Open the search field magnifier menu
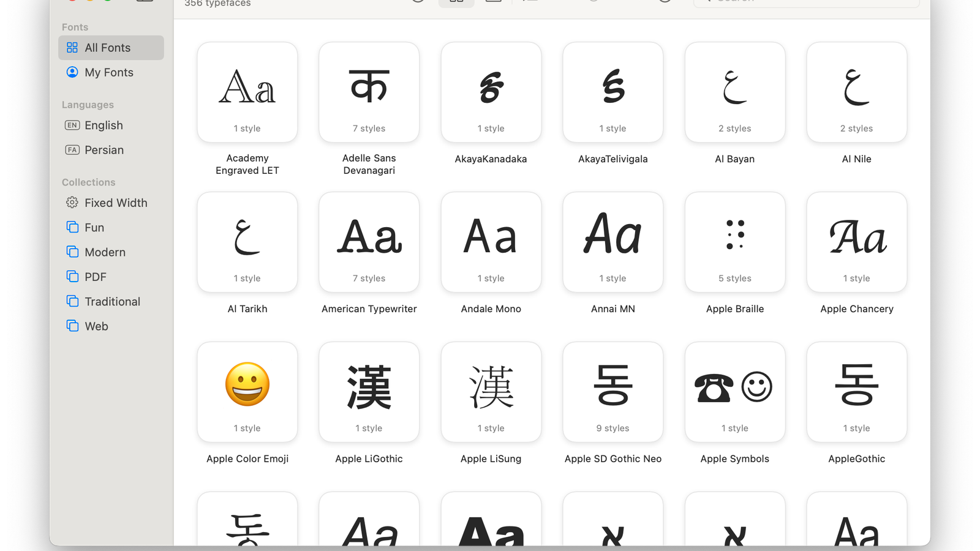 (709, 1)
